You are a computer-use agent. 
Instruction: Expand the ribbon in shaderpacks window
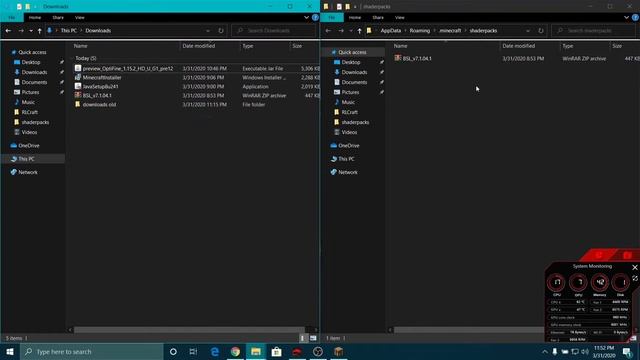pos(626,18)
